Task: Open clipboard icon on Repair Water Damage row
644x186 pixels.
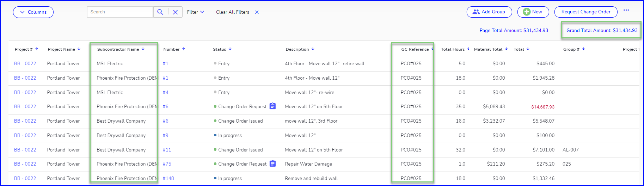Action: [x=272, y=163]
